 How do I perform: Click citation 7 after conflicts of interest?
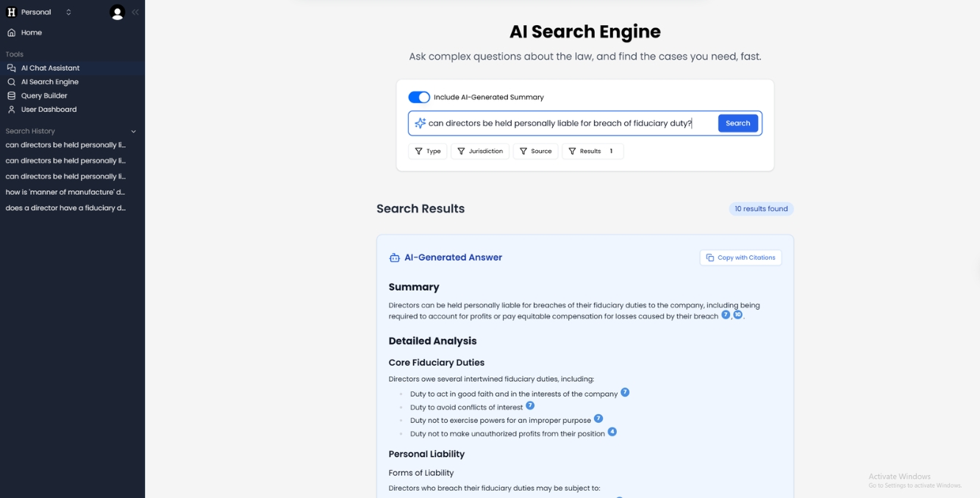tap(530, 405)
